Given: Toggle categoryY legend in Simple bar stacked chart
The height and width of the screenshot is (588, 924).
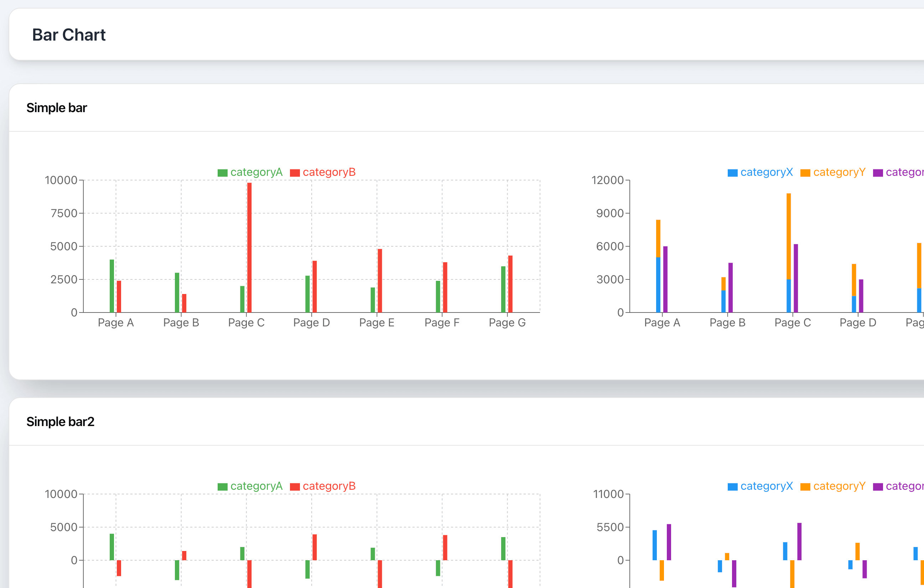Looking at the screenshot, I should pyautogui.click(x=833, y=173).
